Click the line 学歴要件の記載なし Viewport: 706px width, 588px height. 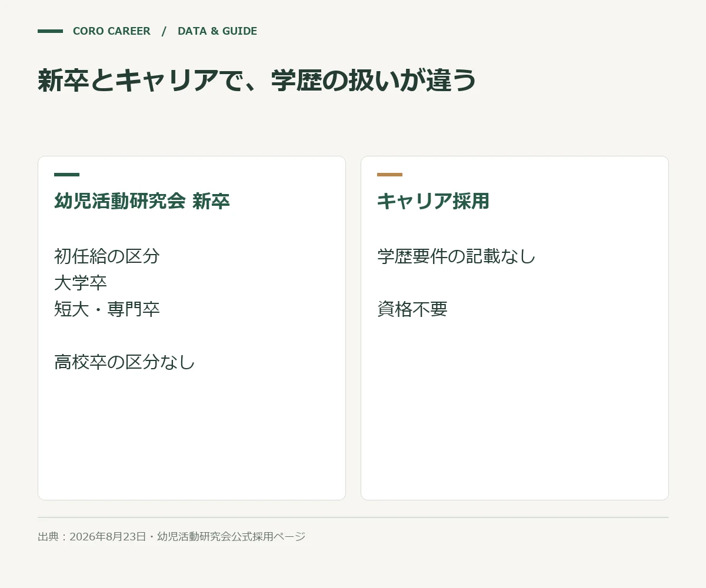click(x=457, y=256)
